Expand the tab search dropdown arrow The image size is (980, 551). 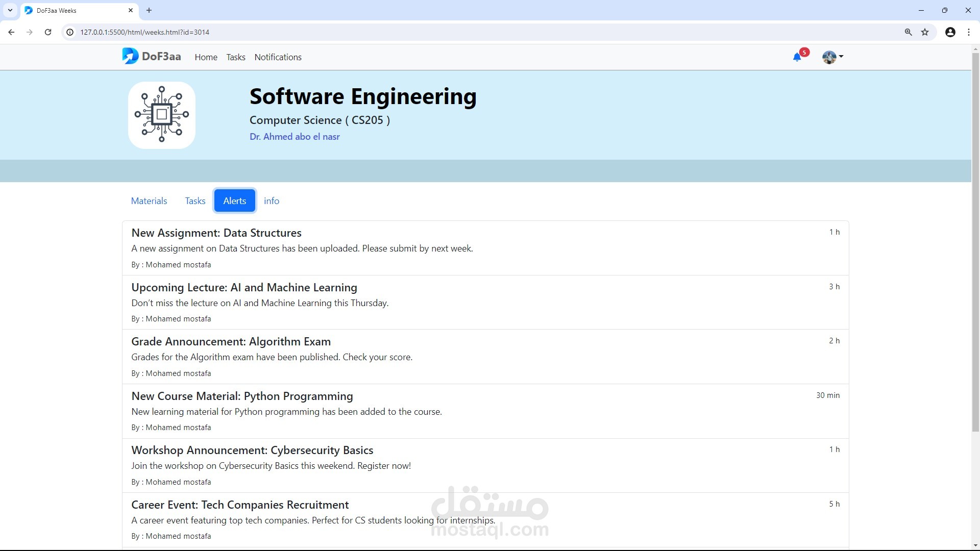click(10, 10)
